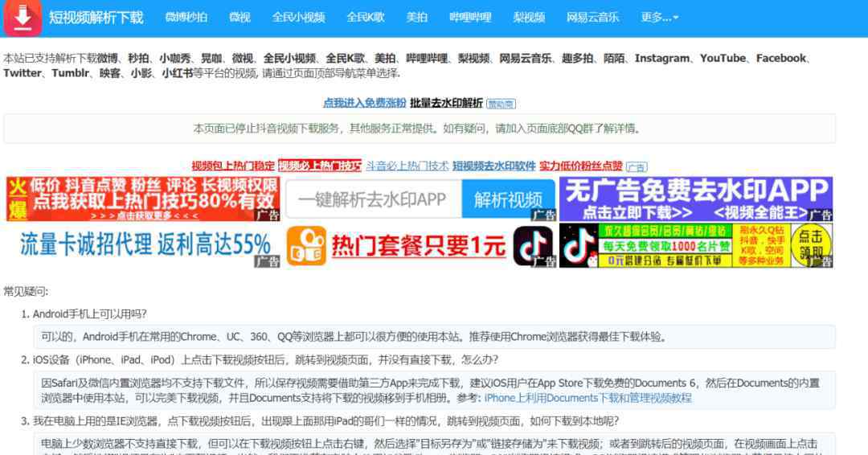Follow the 抖音必上热门技术 link
Viewport: 868px width, 455px height.
tap(407, 166)
